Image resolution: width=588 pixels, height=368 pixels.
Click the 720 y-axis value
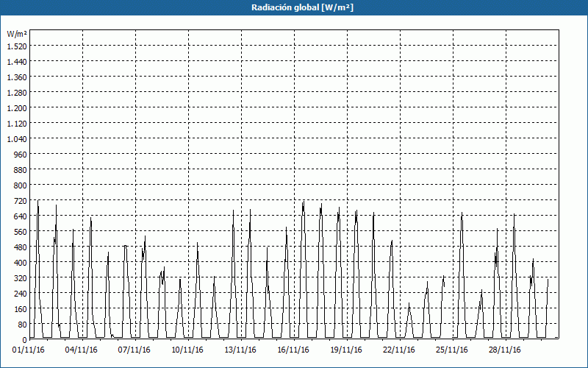[x=20, y=201]
